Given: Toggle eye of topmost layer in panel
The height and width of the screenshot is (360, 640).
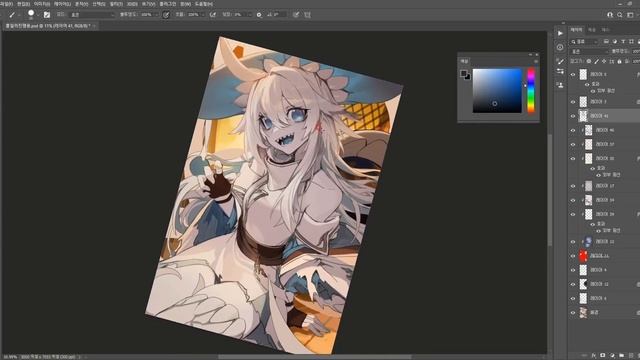Looking at the screenshot, I should point(573,74).
